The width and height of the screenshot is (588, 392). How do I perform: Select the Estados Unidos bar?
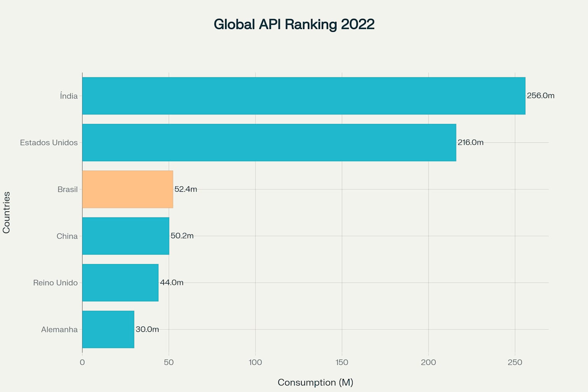pyautogui.click(x=268, y=142)
